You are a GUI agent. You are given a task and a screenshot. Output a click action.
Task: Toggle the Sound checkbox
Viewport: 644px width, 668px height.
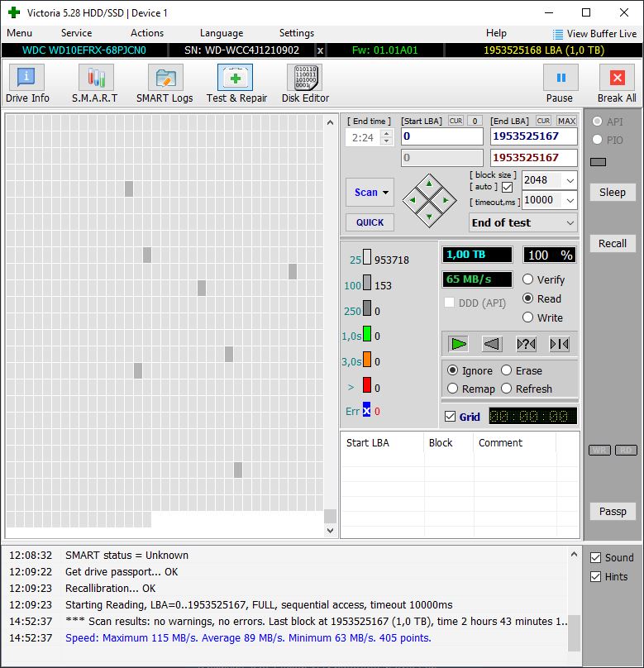(x=595, y=558)
